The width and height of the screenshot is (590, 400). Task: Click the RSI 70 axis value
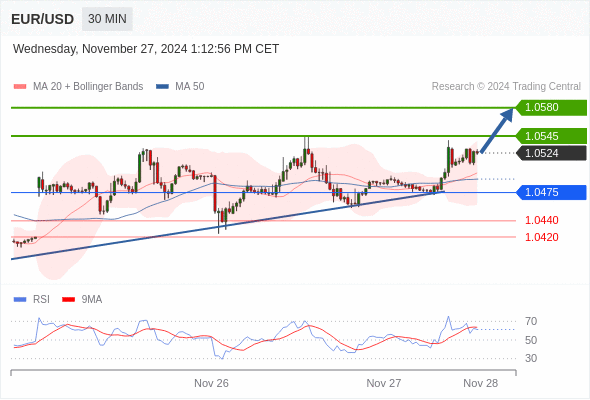(x=531, y=321)
